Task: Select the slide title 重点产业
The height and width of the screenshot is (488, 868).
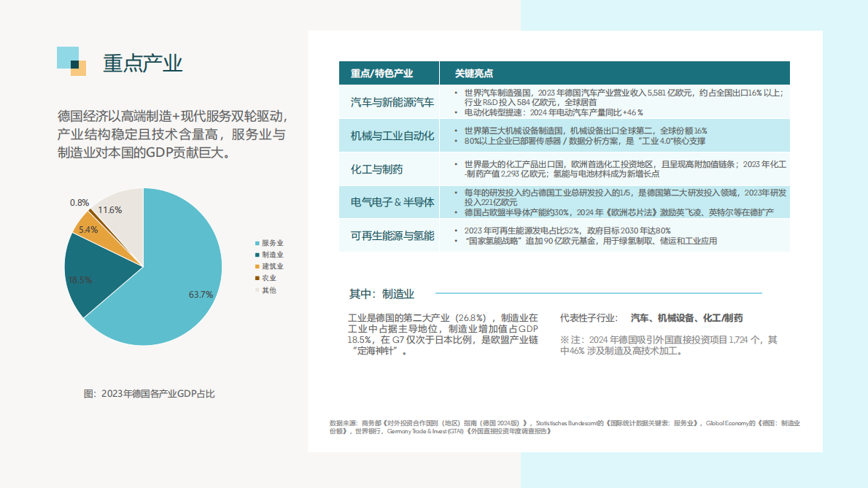Action: (142, 63)
